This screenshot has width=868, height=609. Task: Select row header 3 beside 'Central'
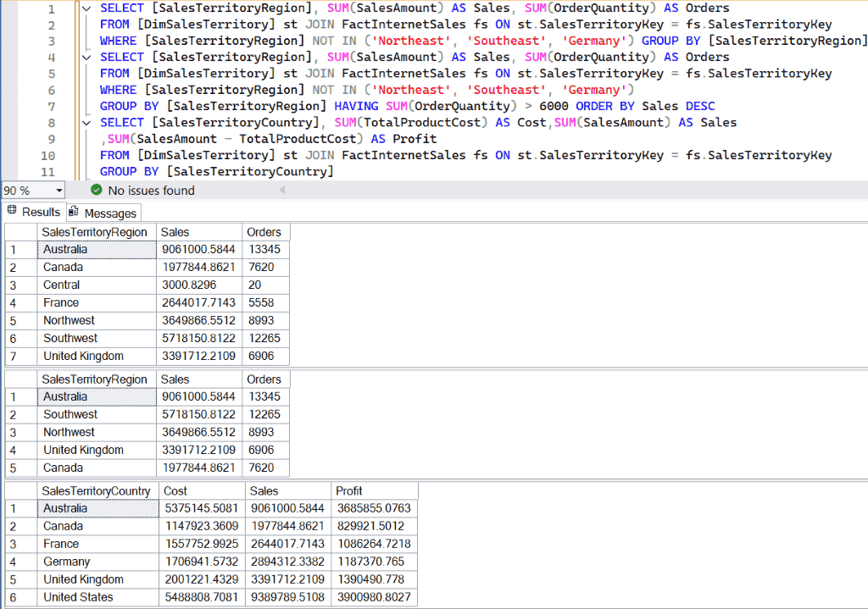click(20, 285)
